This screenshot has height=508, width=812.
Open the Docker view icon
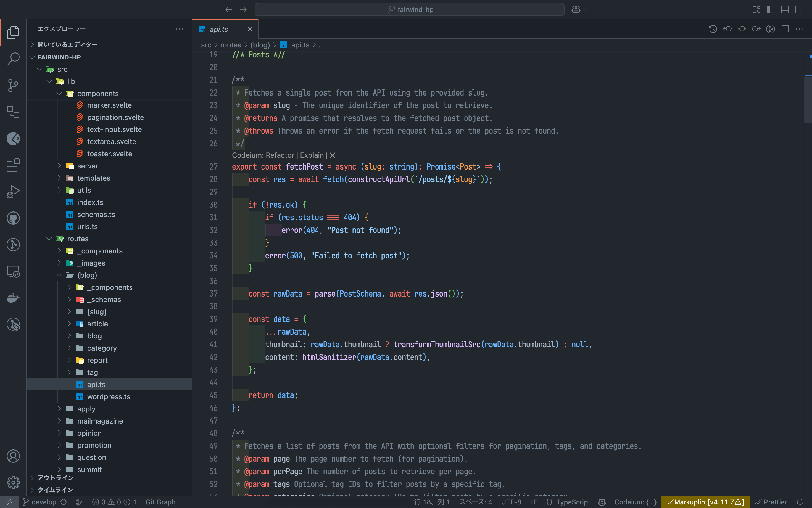[13, 298]
